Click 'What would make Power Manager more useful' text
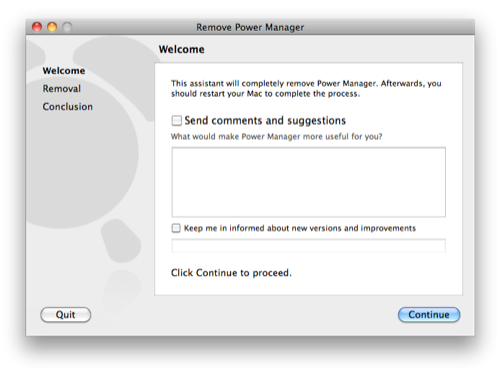 [x=277, y=137]
